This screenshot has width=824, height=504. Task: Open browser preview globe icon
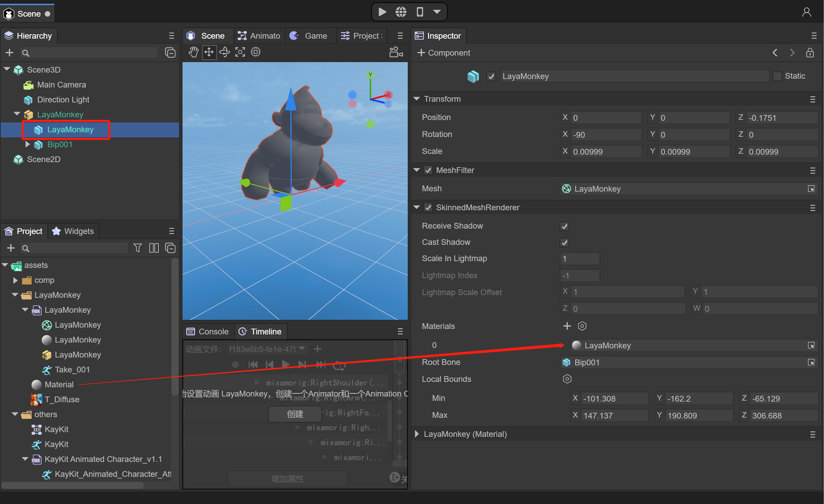(x=401, y=12)
